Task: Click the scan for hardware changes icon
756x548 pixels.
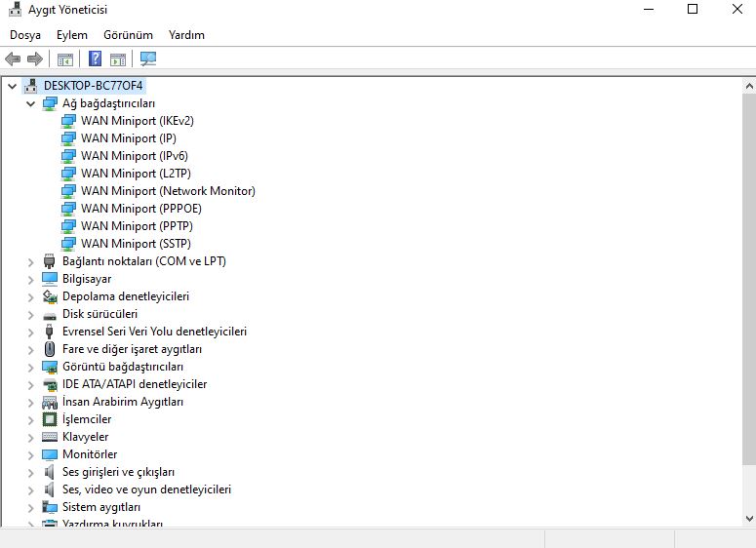Action: coord(148,59)
